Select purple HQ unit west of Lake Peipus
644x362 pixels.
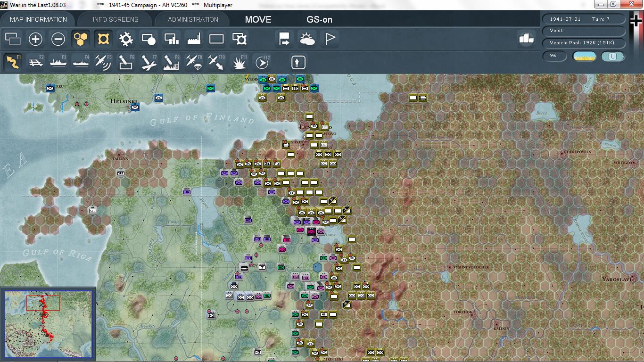click(187, 191)
